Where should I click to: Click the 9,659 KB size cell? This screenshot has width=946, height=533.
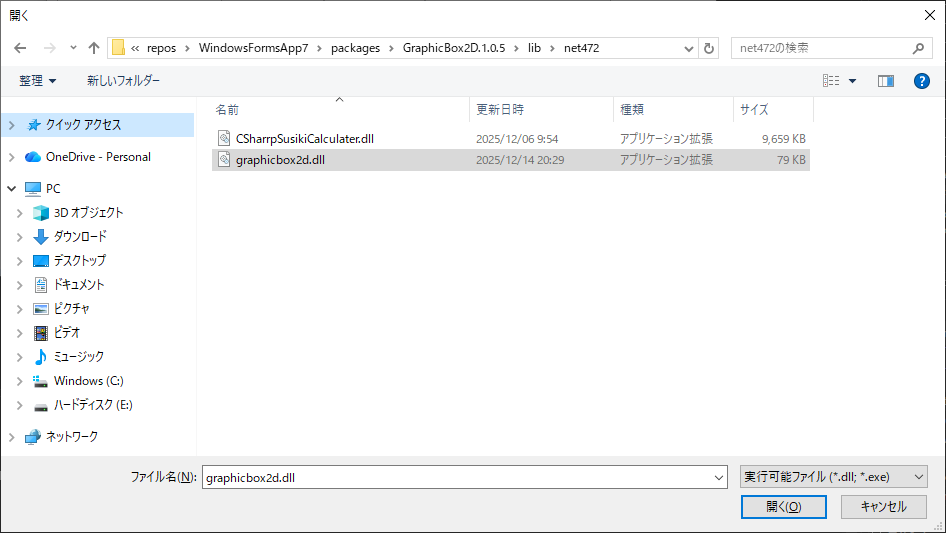click(x=783, y=139)
